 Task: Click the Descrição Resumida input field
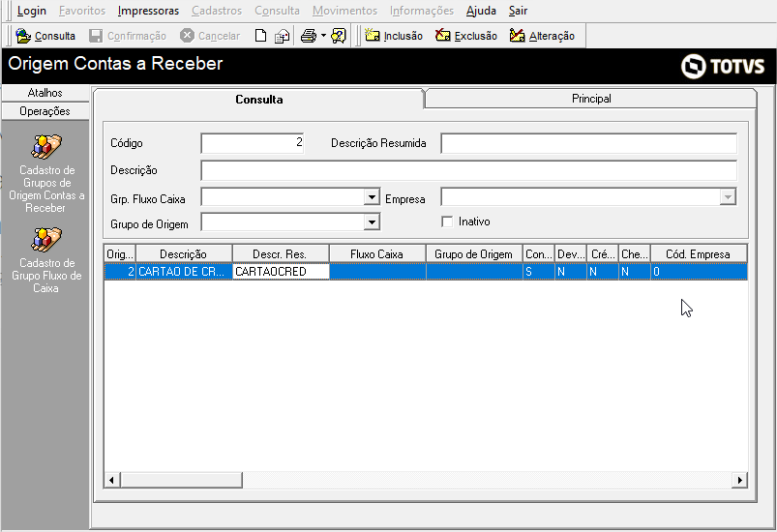point(588,143)
